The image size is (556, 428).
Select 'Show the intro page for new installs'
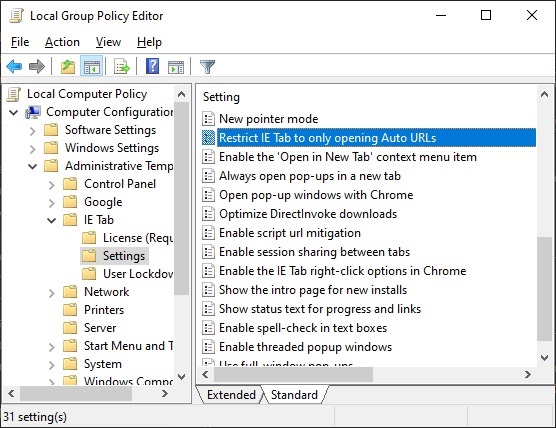pos(313,290)
